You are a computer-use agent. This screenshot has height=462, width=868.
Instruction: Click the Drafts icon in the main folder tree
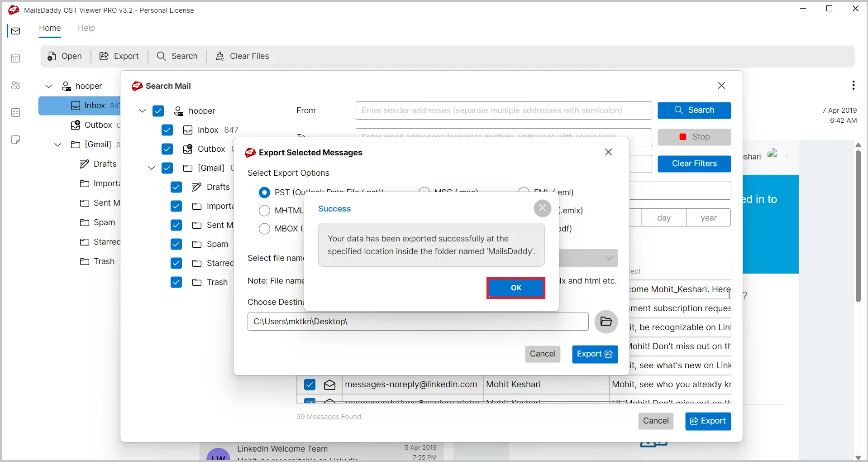(x=85, y=164)
